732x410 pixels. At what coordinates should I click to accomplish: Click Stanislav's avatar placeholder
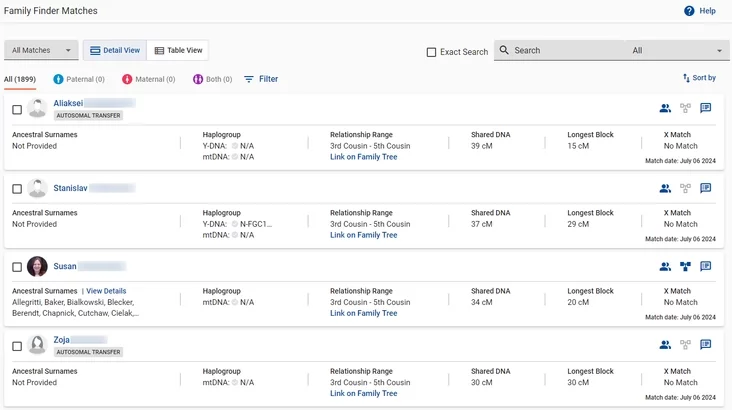(37, 188)
